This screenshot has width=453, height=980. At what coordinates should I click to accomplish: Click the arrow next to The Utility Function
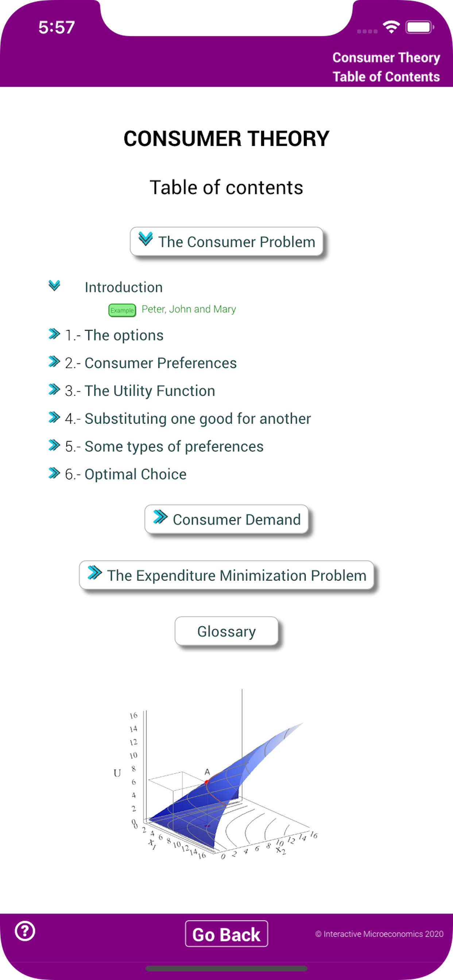point(54,390)
